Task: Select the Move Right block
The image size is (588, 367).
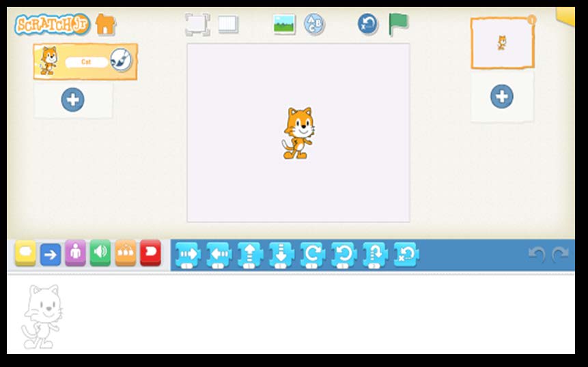Action: point(188,255)
